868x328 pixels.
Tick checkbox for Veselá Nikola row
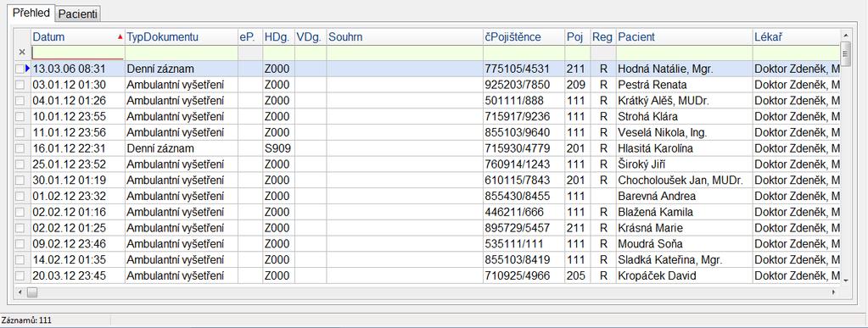20,133
